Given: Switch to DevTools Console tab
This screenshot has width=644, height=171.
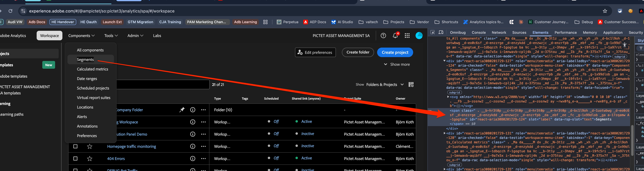Looking at the screenshot, I should tap(479, 32).
